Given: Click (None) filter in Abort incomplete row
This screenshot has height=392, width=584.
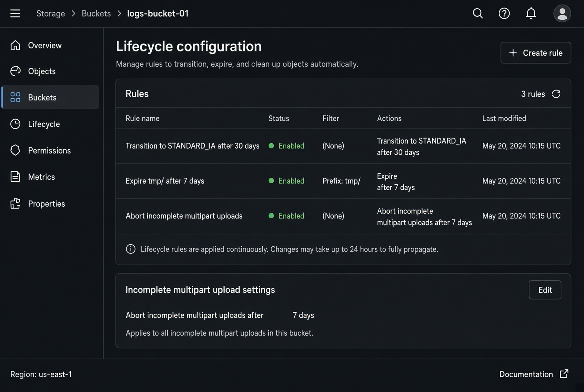Looking at the screenshot, I should pos(333,216).
